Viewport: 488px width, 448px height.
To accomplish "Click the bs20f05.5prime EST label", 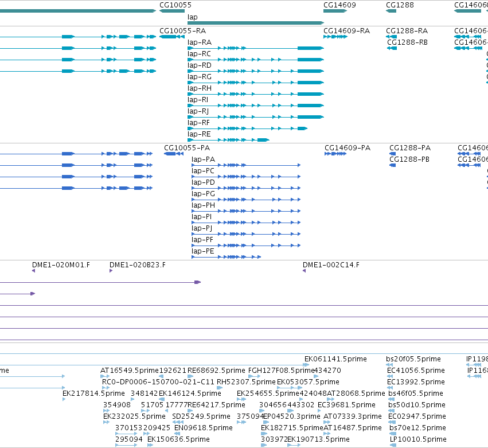I will click(413, 359).
